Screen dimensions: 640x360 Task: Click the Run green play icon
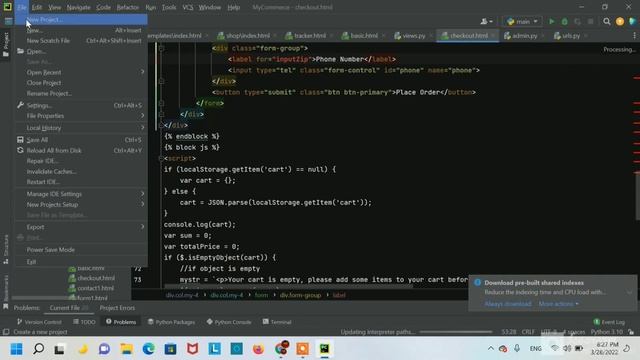[551, 22]
